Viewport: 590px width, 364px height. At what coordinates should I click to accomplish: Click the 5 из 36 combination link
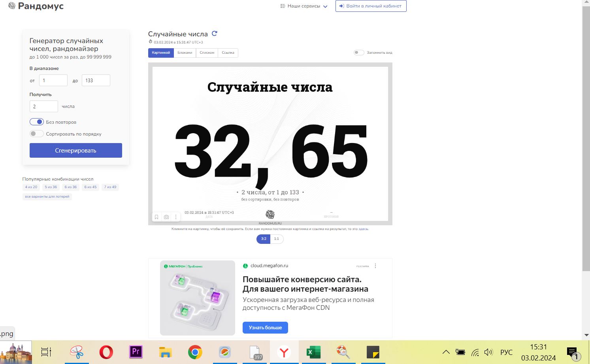[51, 187]
